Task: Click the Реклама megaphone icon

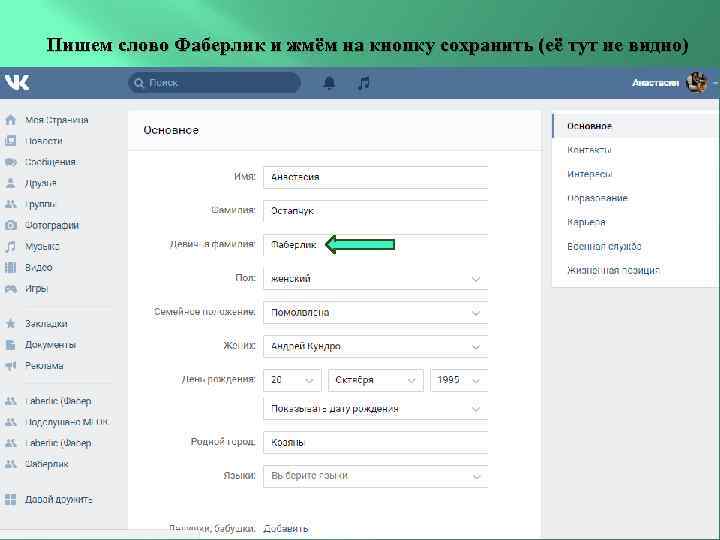Action: [x=11, y=366]
